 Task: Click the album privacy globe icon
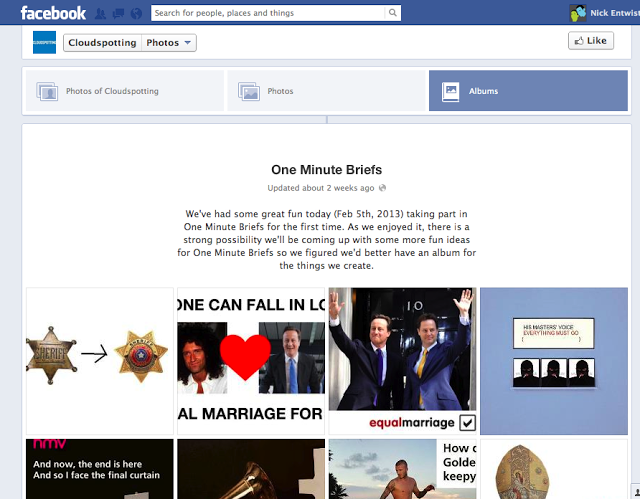383,188
